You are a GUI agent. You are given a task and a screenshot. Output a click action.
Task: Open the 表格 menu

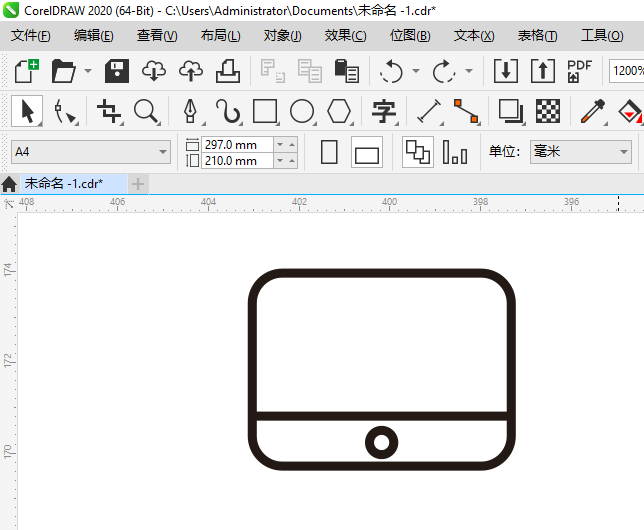pos(538,36)
